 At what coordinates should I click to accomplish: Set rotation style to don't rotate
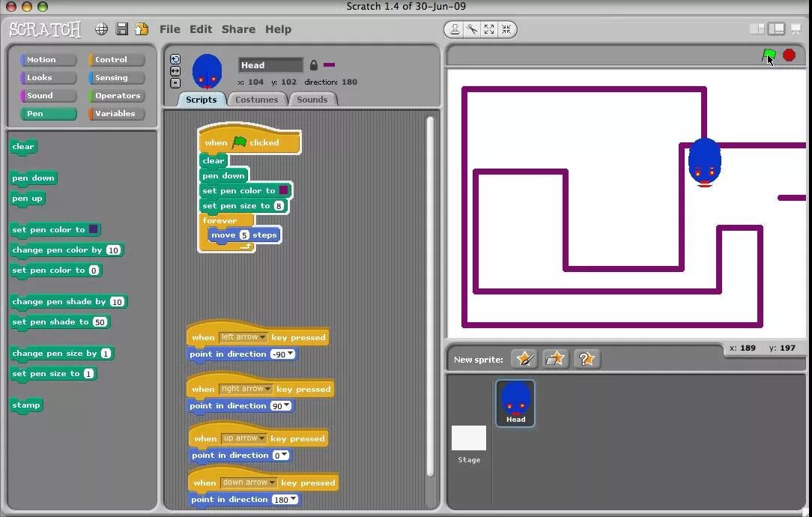coord(175,83)
